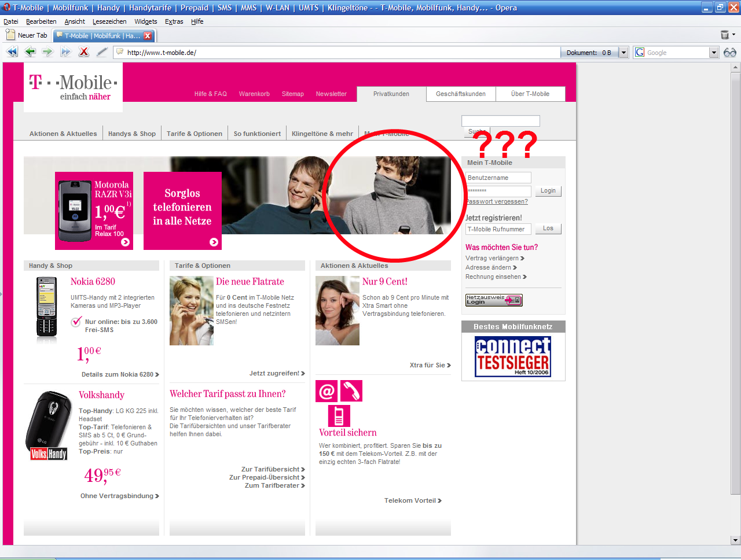Click the Newsletter link
This screenshot has height=560, width=741.
coord(331,94)
